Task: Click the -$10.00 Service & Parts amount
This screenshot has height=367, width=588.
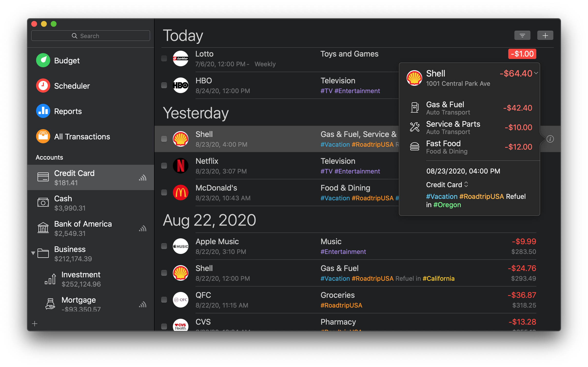Action: coord(518,127)
